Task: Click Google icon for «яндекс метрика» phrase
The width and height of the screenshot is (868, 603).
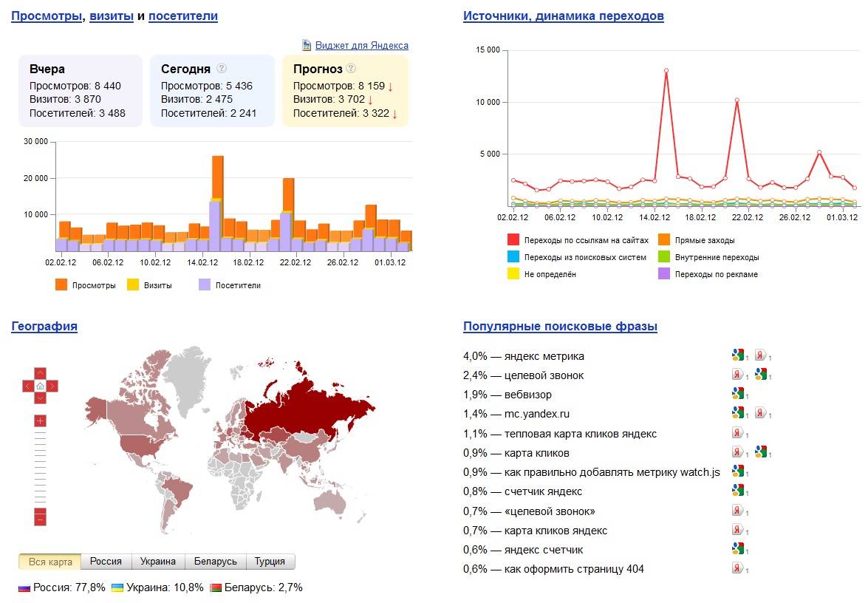Action: 738,355
